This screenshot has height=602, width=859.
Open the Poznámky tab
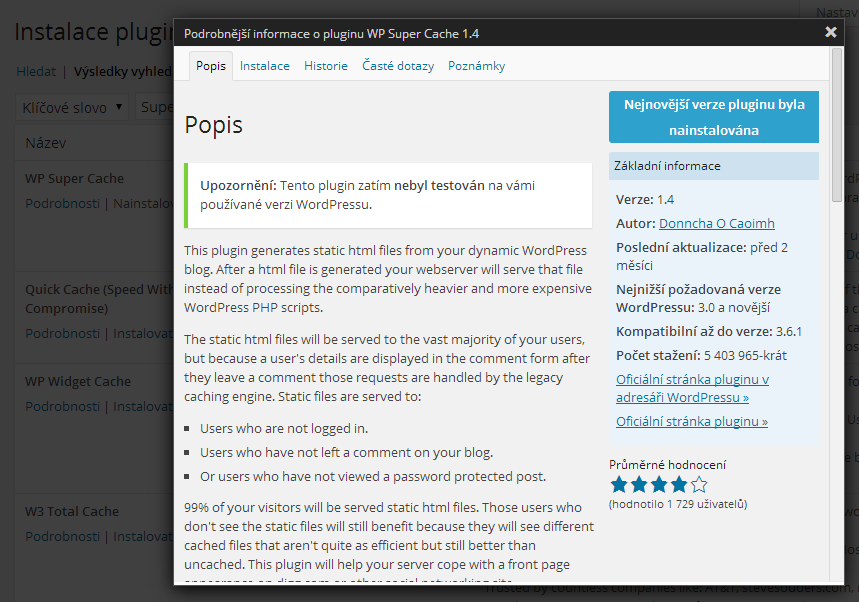pyautogui.click(x=477, y=66)
